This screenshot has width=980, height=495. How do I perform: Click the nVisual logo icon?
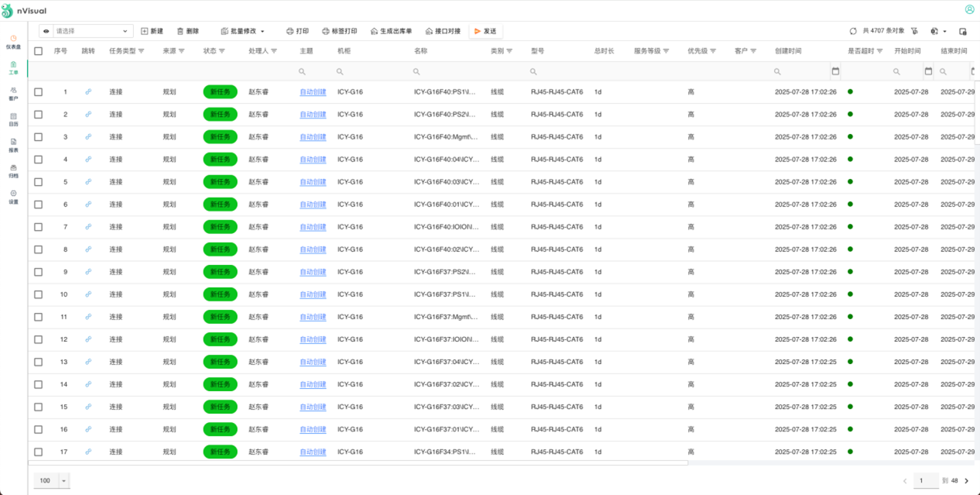8,10
